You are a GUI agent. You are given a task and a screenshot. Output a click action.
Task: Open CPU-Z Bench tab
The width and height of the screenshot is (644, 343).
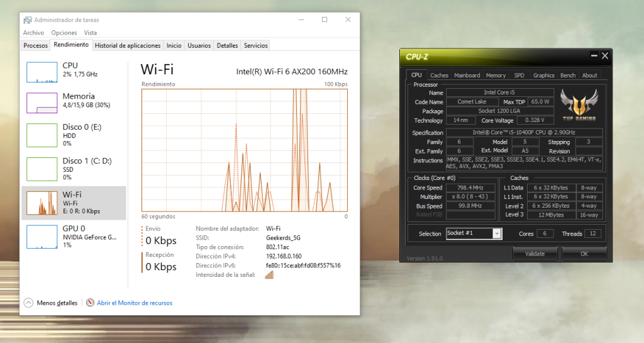[x=568, y=75]
